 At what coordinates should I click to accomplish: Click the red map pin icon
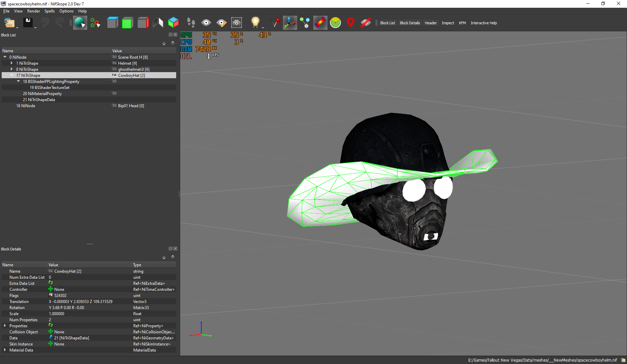click(351, 23)
